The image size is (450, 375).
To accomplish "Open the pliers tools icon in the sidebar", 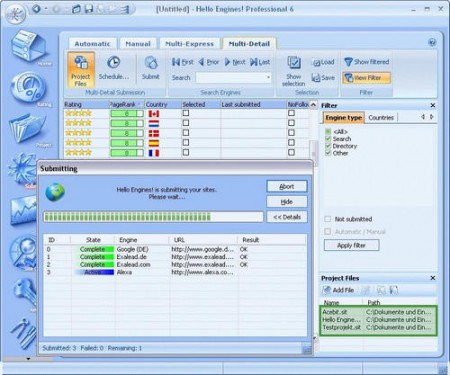I will (23, 333).
